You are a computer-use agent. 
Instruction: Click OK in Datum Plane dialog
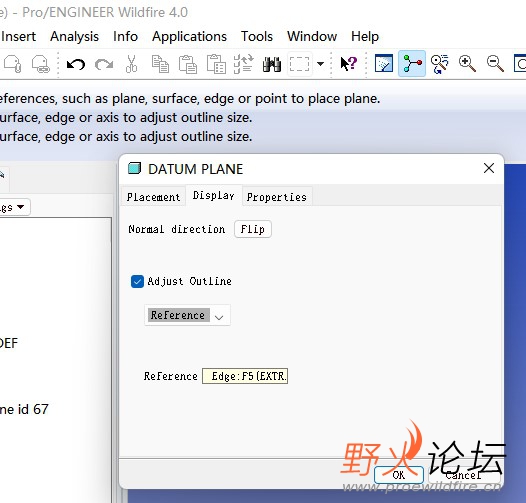(x=399, y=475)
